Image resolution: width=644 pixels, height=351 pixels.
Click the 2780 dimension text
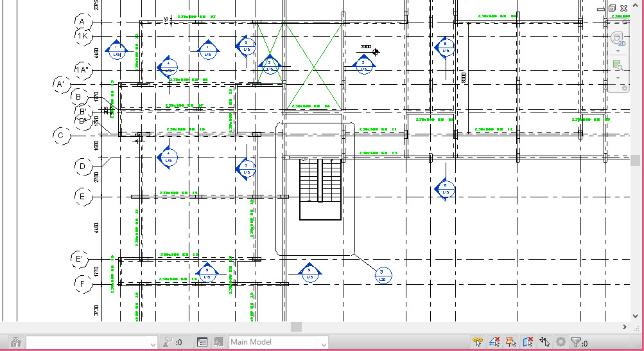coord(96,177)
